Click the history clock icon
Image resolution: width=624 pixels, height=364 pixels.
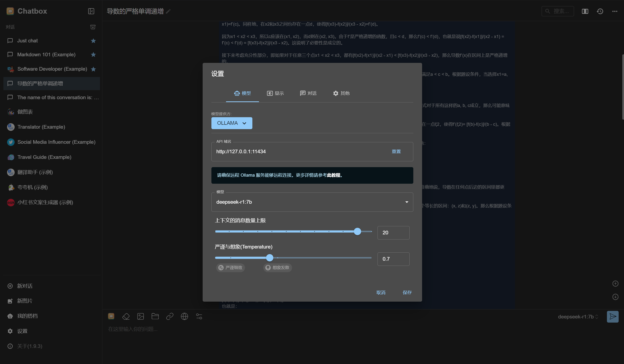pos(600,11)
